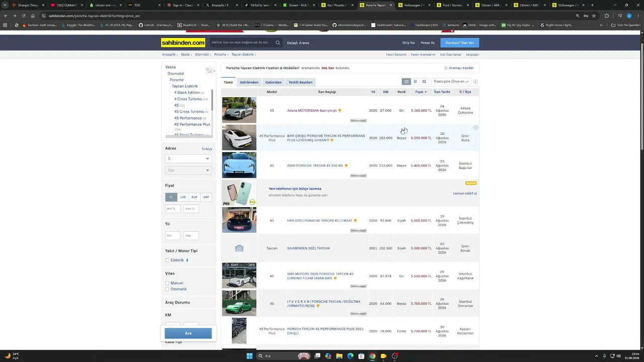
Task: Open Giriş Yap login link
Action: click(x=409, y=43)
